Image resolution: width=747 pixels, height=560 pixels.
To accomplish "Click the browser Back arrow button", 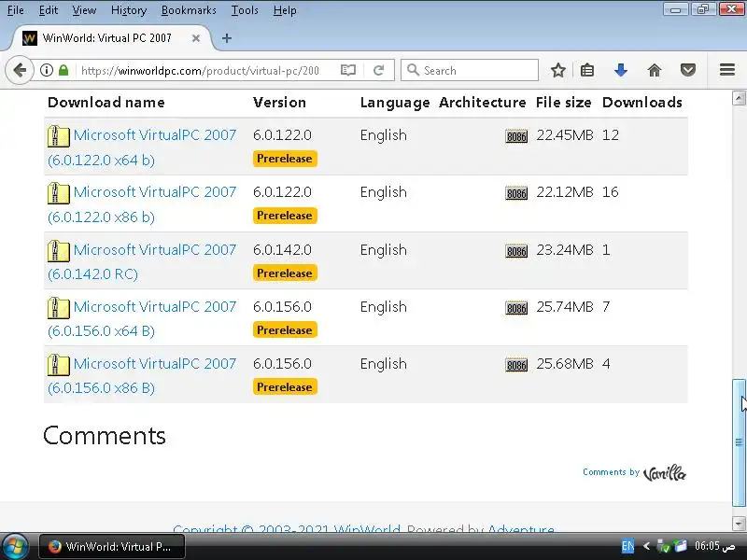I will tap(20, 71).
